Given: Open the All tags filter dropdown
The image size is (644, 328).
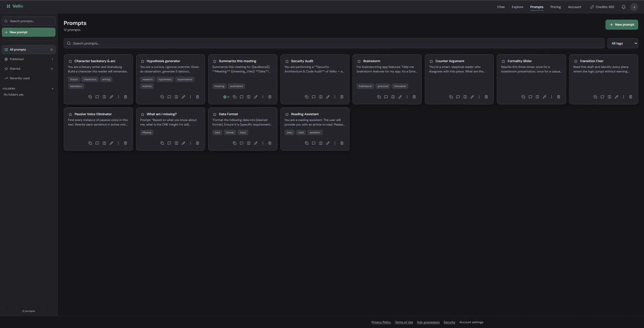Looking at the screenshot, I should [x=623, y=43].
